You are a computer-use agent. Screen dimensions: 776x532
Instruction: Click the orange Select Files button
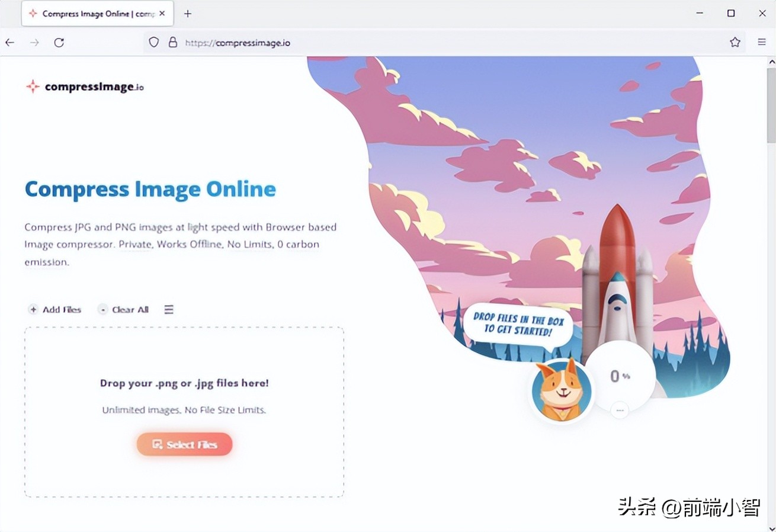[184, 444]
